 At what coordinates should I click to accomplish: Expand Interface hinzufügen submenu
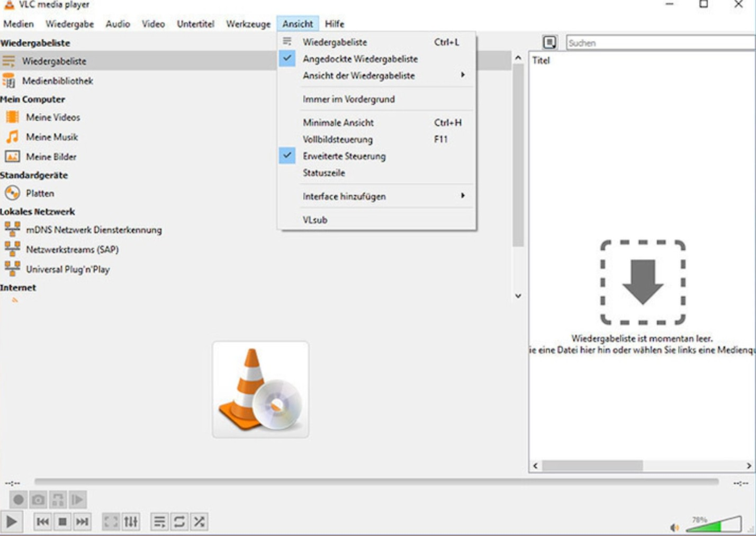click(x=376, y=196)
